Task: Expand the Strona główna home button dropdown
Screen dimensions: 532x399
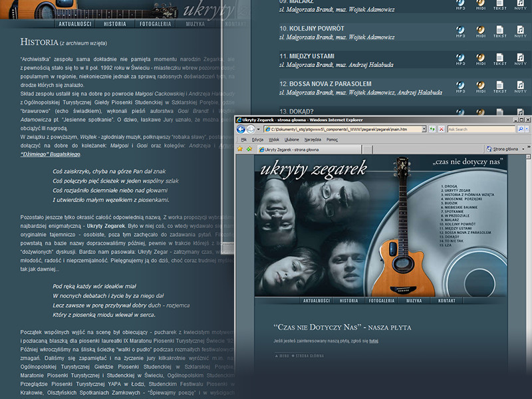Action: pyautogui.click(x=523, y=149)
